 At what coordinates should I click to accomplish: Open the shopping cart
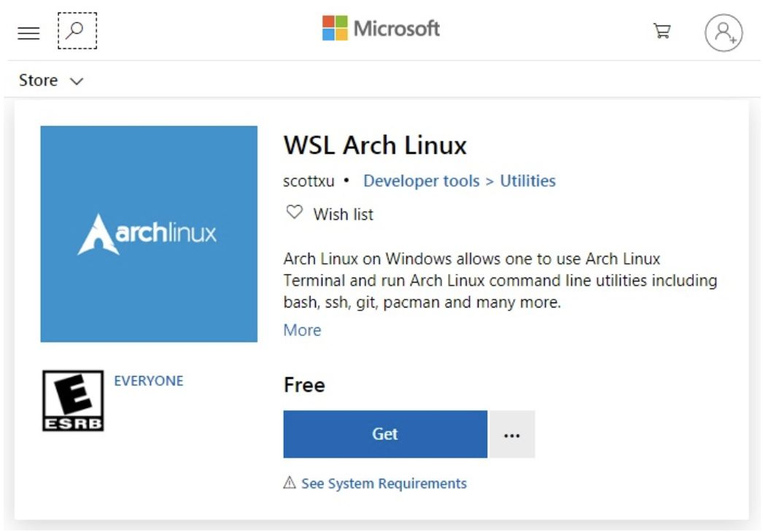coord(662,31)
